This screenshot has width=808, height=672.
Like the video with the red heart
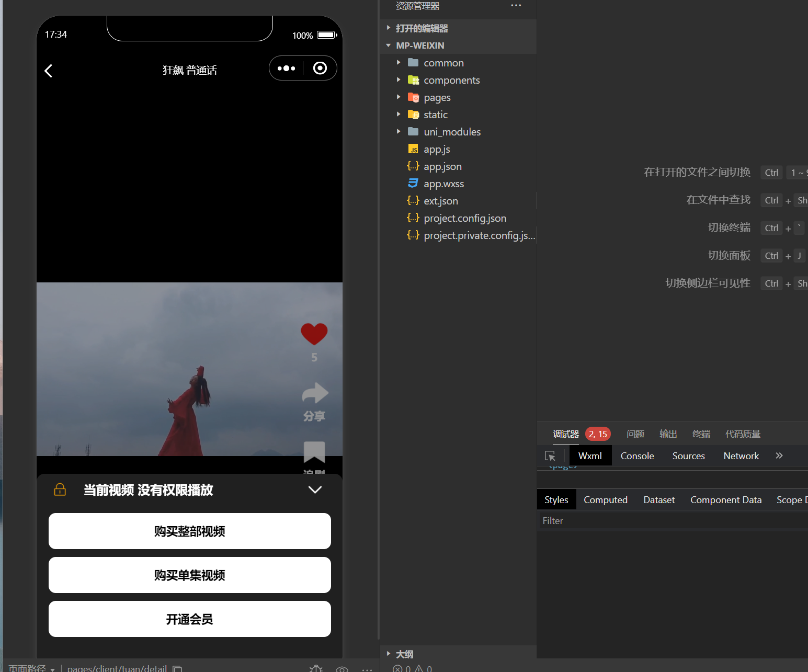coord(314,334)
